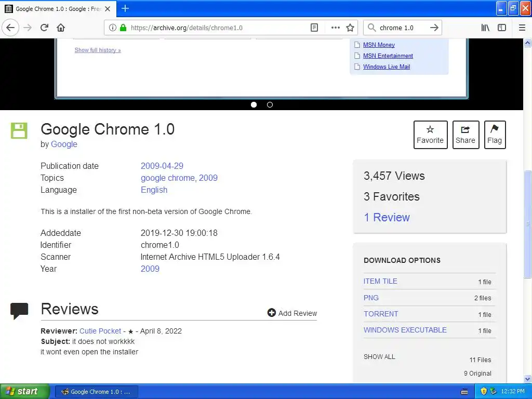This screenshot has width=532, height=399.
Task: Select the first carousel dot
Action: point(254,105)
